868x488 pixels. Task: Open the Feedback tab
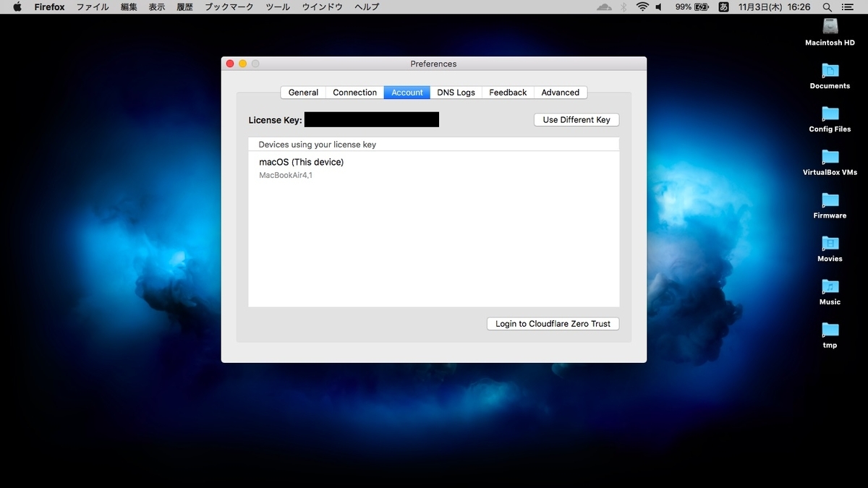point(508,93)
